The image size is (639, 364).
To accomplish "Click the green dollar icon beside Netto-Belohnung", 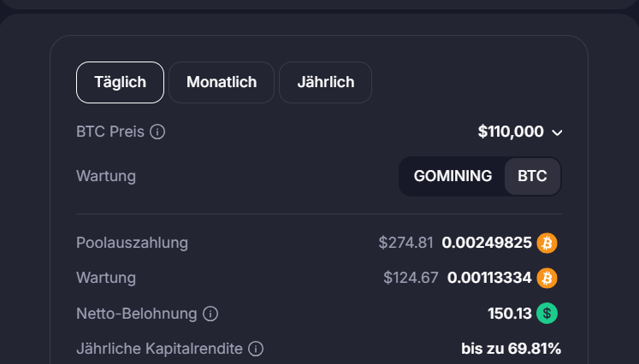I will pyautogui.click(x=547, y=314).
